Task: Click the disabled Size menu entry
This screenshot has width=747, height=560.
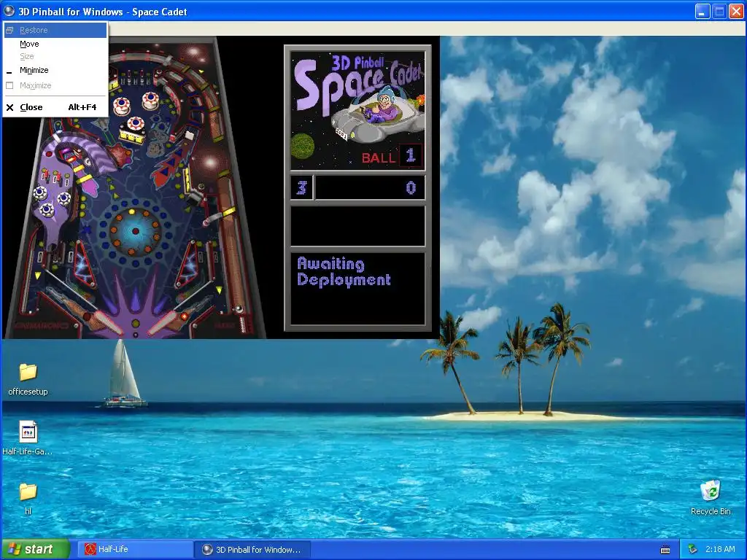Action: click(55, 56)
